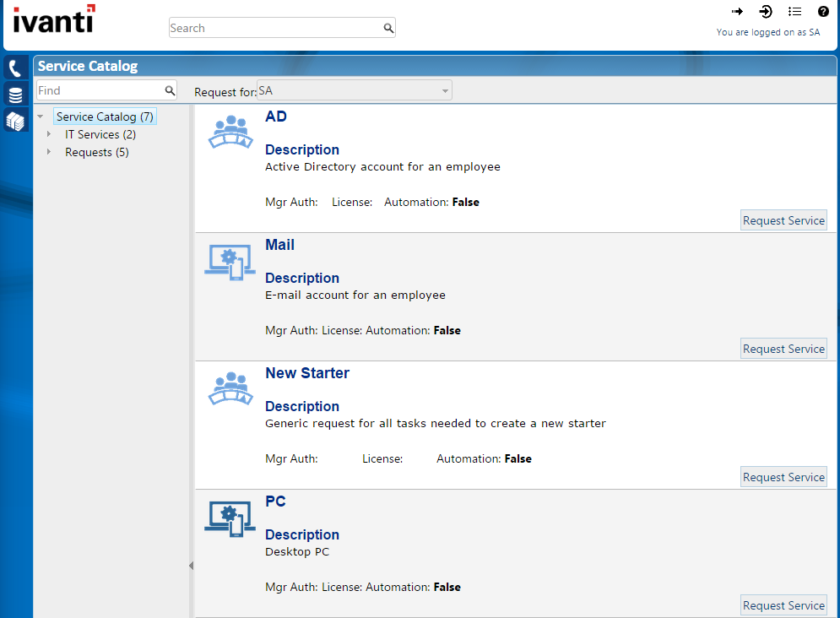840x618 pixels.
Task: Open the PC service title
Action: [275, 501]
